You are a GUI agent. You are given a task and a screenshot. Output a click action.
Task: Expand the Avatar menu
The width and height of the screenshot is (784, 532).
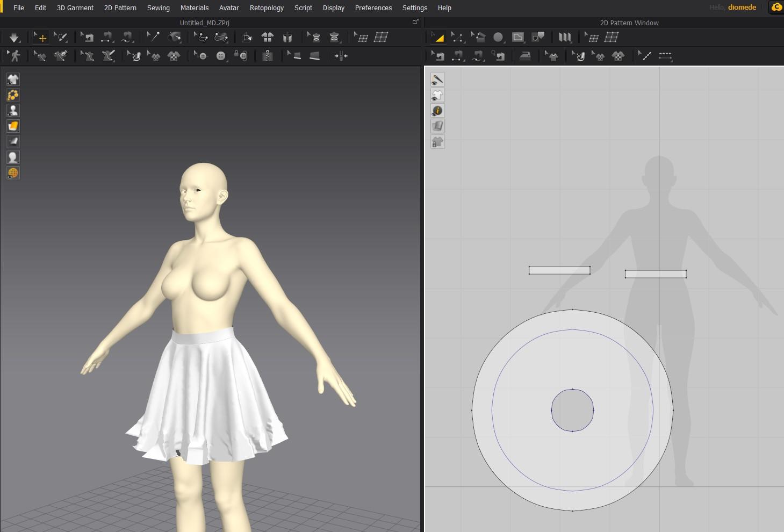click(x=229, y=8)
